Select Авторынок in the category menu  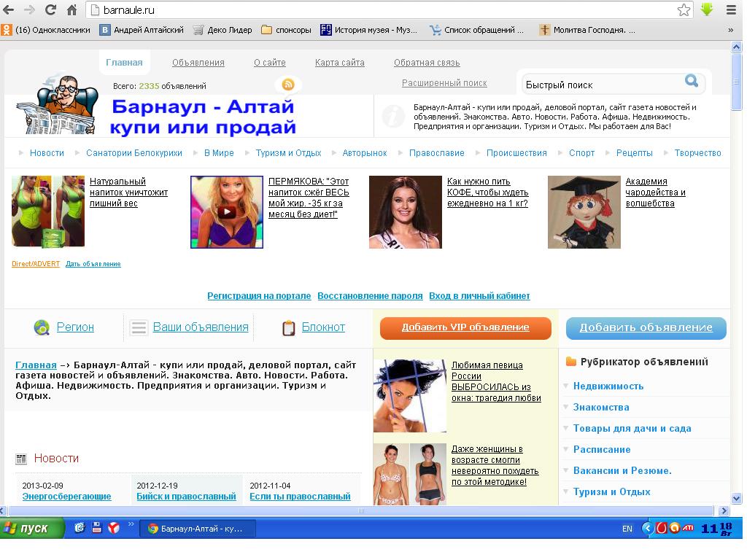364,153
